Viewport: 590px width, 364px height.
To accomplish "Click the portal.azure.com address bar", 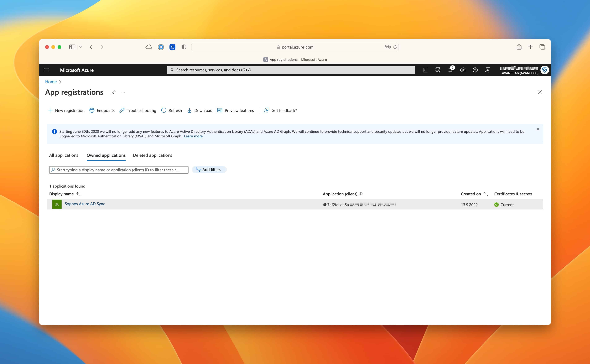I will [295, 47].
